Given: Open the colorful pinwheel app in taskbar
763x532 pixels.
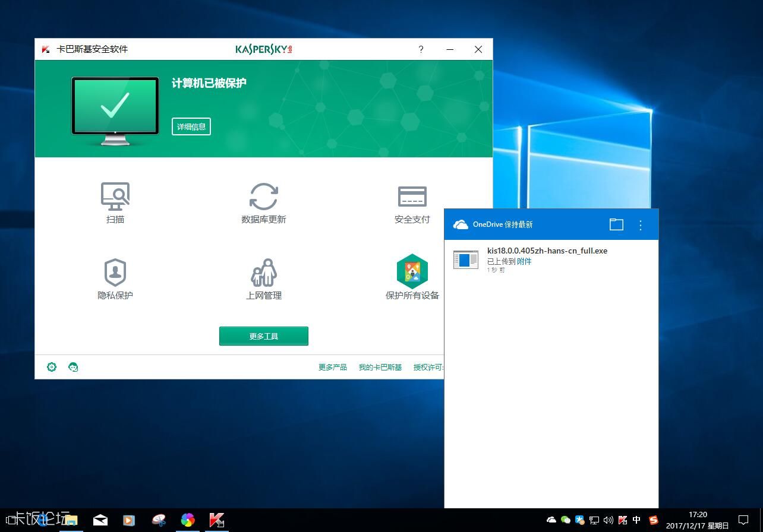Looking at the screenshot, I should [x=188, y=520].
